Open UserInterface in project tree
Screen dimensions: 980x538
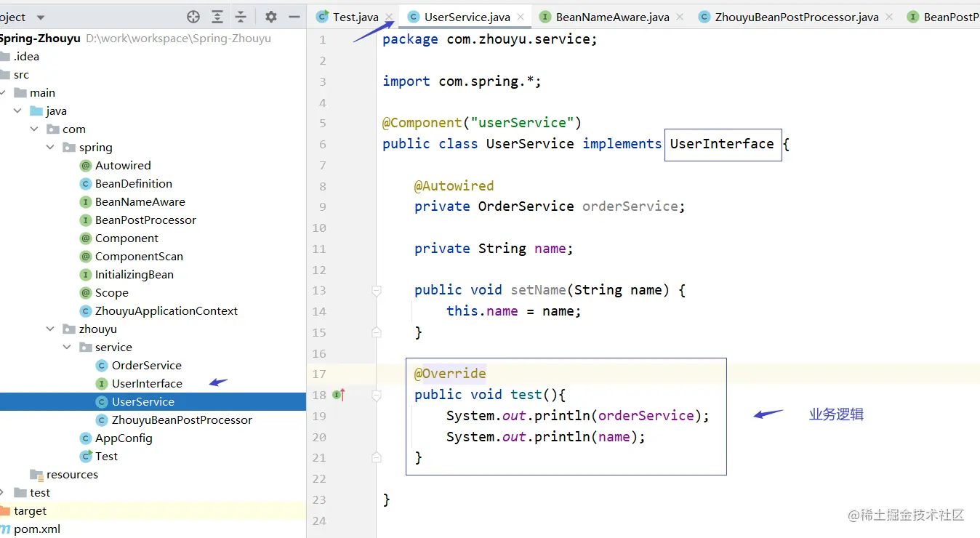click(x=147, y=383)
